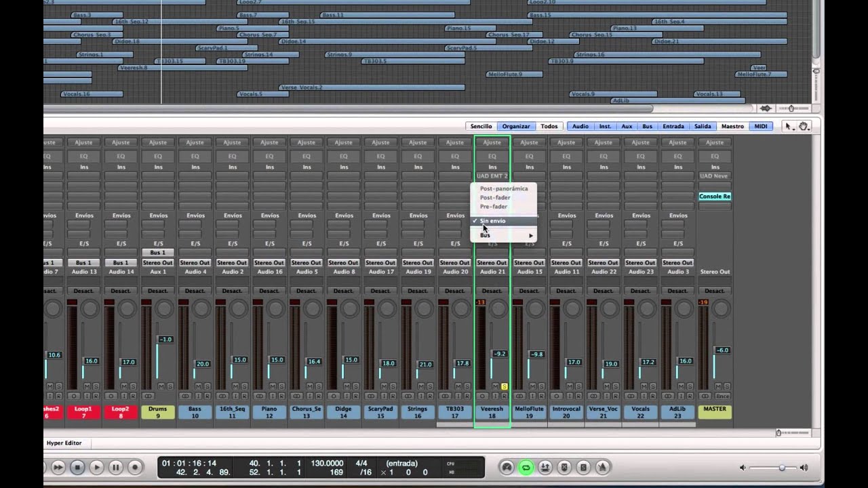Select the checked Sin envío menu option
The image size is (868, 488).
click(x=504, y=221)
